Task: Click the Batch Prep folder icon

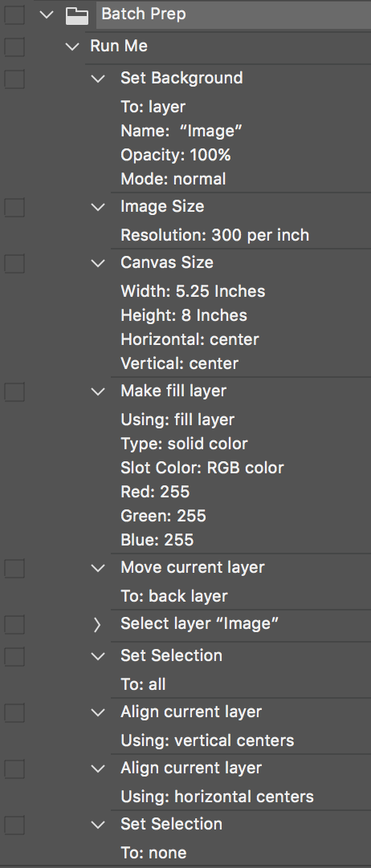Action: 77,15
